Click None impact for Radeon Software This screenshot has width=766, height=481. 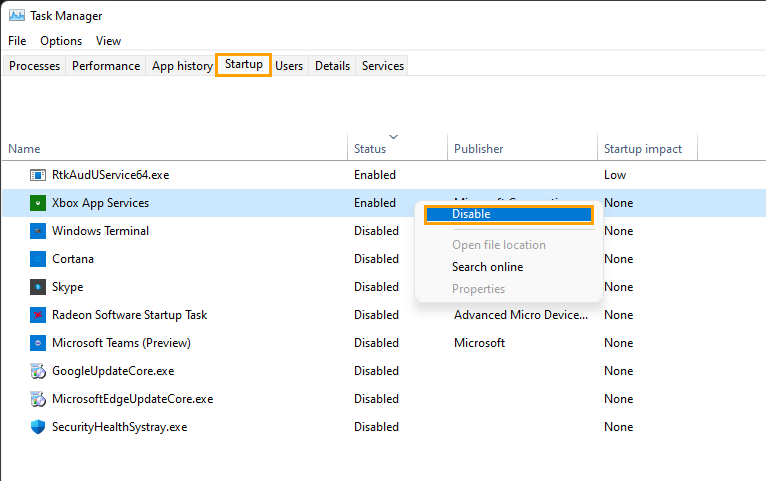point(618,315)
